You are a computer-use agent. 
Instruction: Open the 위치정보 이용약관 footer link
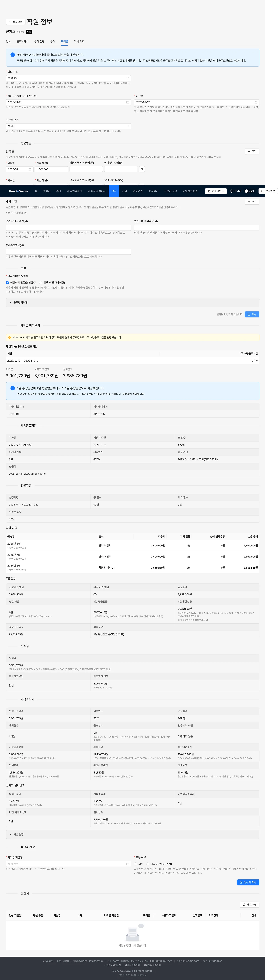[152, 965]
